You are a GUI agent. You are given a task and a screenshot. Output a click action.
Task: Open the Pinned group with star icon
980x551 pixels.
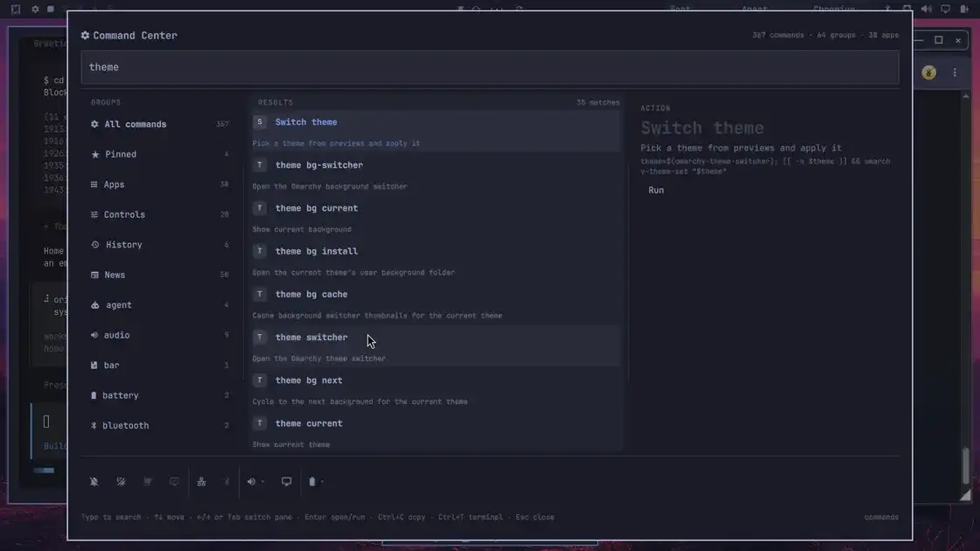(x=160, y=154)
